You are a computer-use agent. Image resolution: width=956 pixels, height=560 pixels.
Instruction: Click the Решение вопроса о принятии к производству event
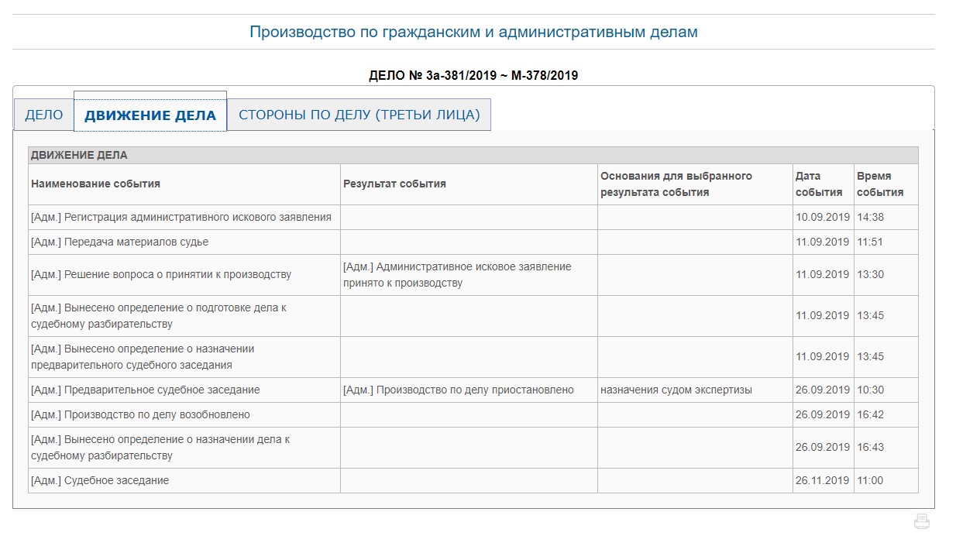(x=161, y=275)
